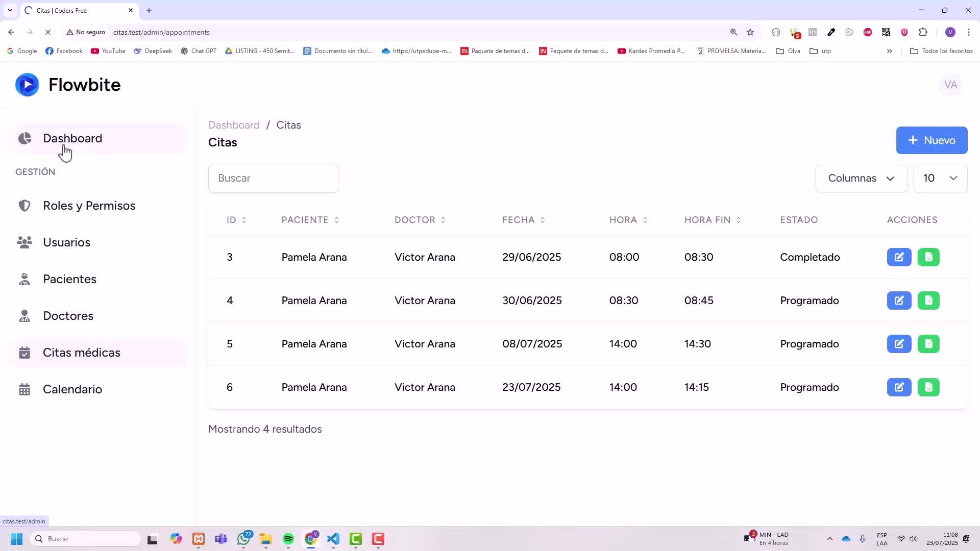The width and height of the screenshot is (980, 551).
Task: Open the utp bookmarks folder
Action: (820, 51)
